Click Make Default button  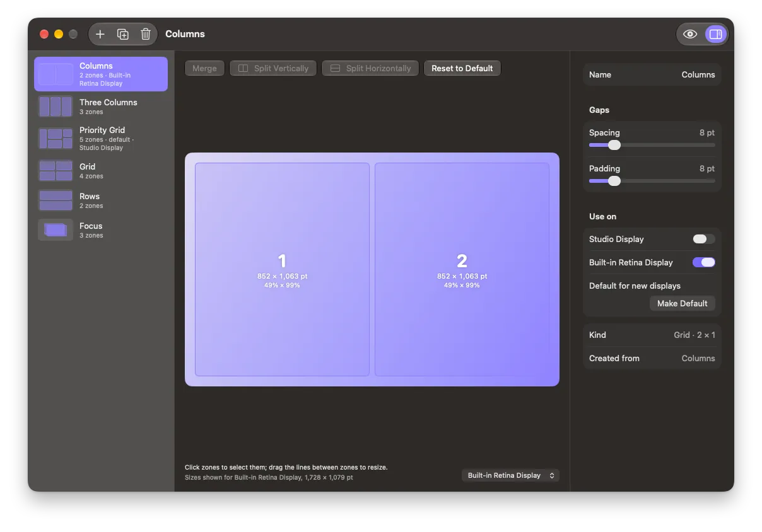tap(683, 303)
